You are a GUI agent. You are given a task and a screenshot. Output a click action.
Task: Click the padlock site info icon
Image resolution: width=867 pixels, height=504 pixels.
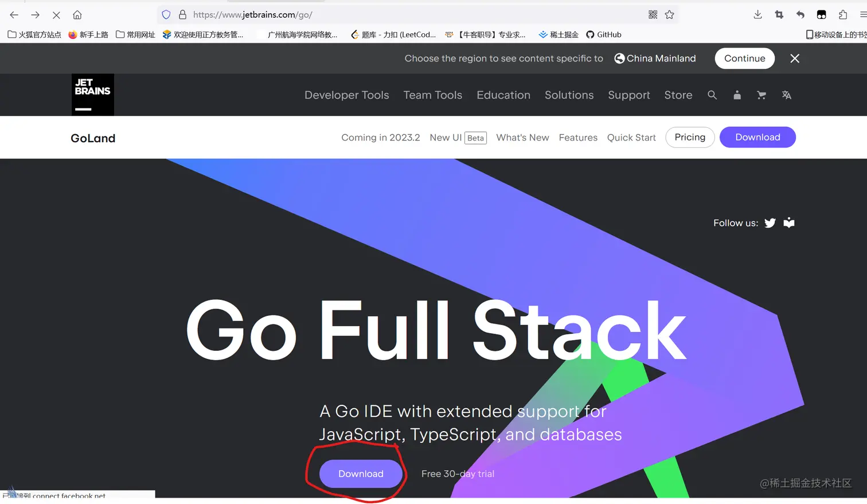point(182,15)
